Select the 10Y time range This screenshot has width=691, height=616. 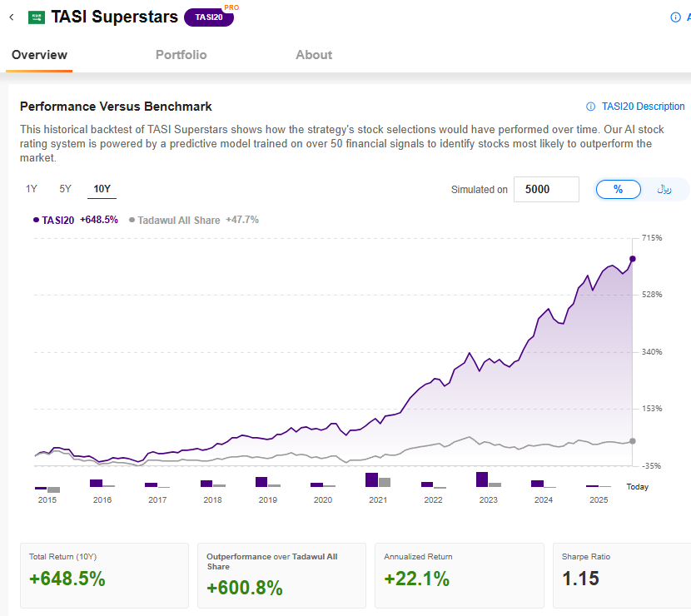[102, 189]
